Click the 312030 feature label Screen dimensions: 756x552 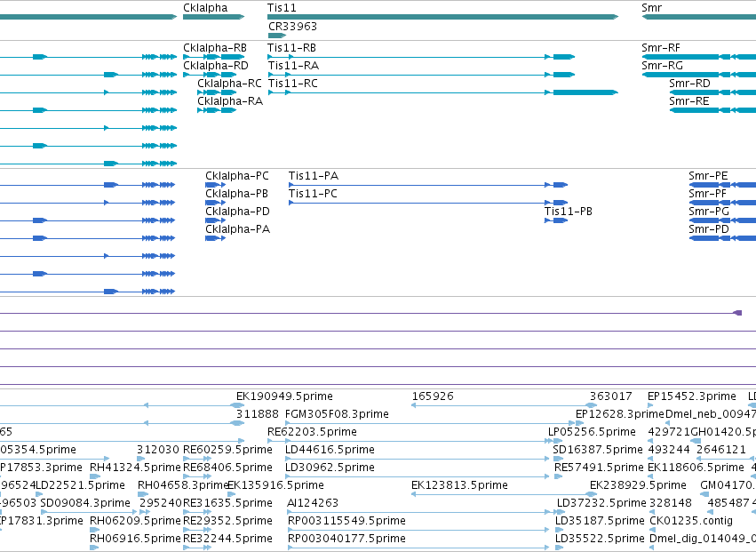158,450
